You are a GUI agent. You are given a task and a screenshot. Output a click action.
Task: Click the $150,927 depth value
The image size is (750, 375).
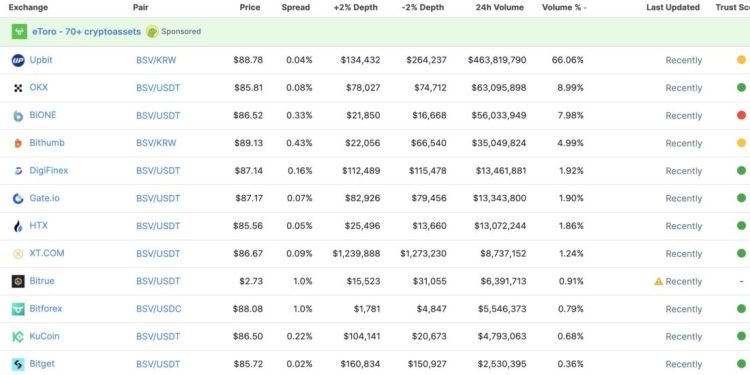pos(427,364)
